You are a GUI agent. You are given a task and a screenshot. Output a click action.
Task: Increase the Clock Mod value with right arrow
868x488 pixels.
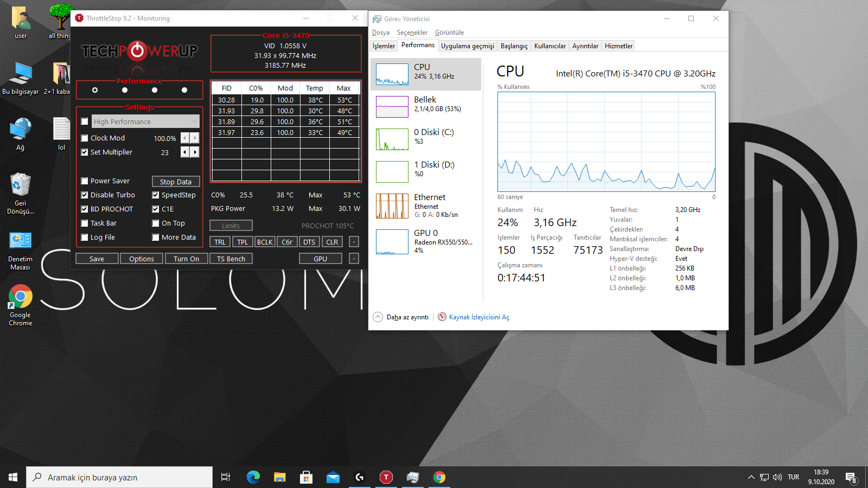[x=195, y=138]
